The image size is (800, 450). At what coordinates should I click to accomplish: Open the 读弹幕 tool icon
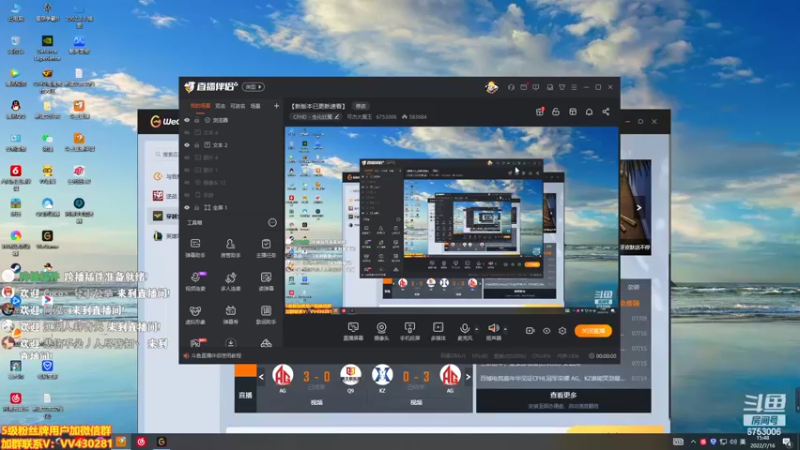[x=266, y=281]
